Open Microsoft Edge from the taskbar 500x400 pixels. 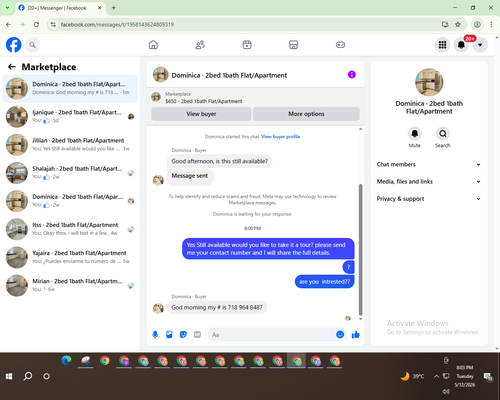66,361
